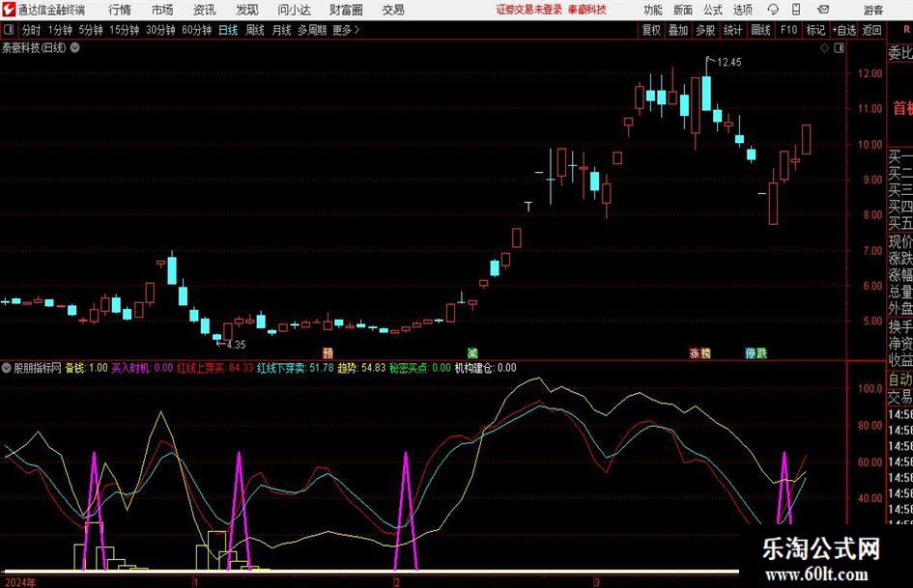
Task: Open the 交易 menu
Action: coord(393,10)
